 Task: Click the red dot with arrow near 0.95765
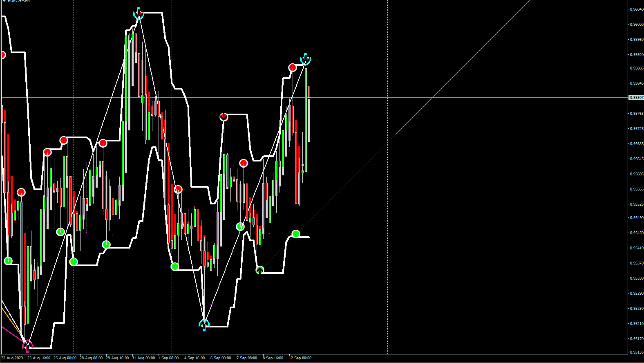click(224, 117)
